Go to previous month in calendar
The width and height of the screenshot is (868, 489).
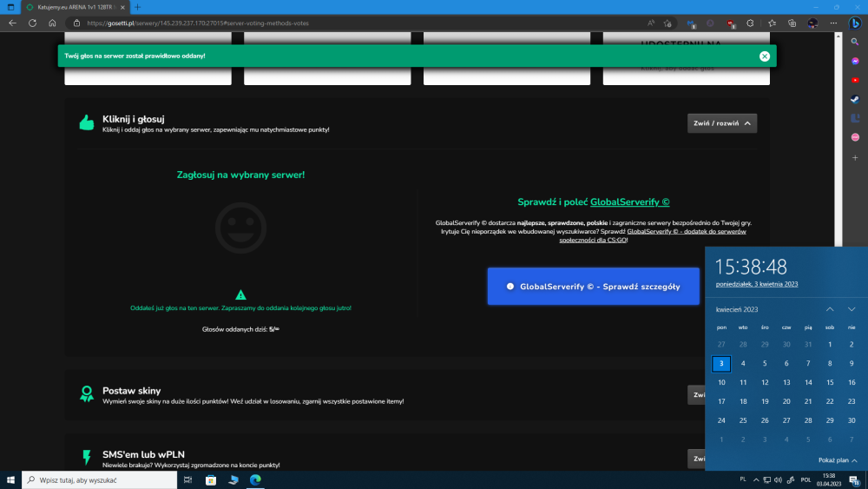(x=830, y=309)
